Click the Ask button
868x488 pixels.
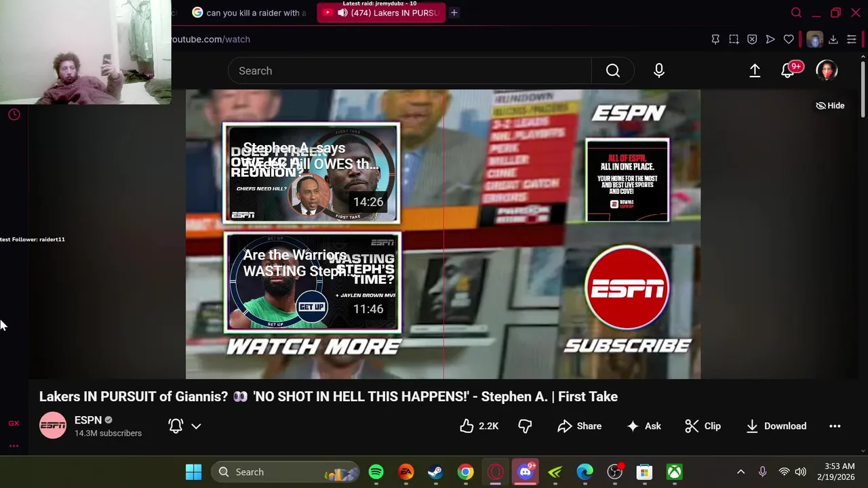click(x=644, y=426)
